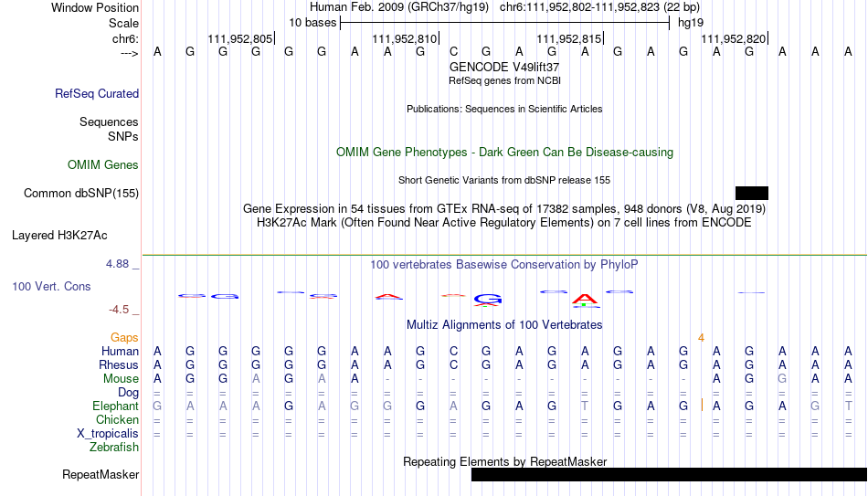The image size is (868, 496).
Task: Open the 100 Vert. Cons track label
Action: click(x=51, y=286)
